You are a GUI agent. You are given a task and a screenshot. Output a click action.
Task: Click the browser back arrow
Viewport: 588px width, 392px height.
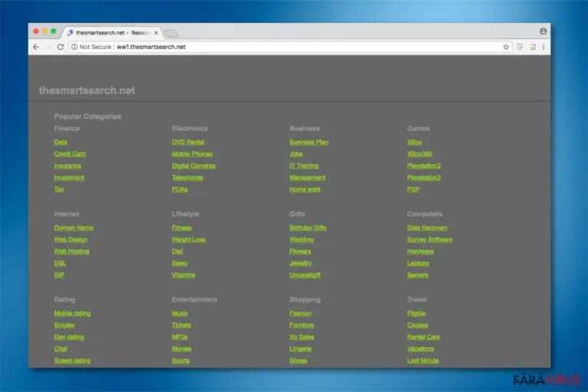(36, 47)
